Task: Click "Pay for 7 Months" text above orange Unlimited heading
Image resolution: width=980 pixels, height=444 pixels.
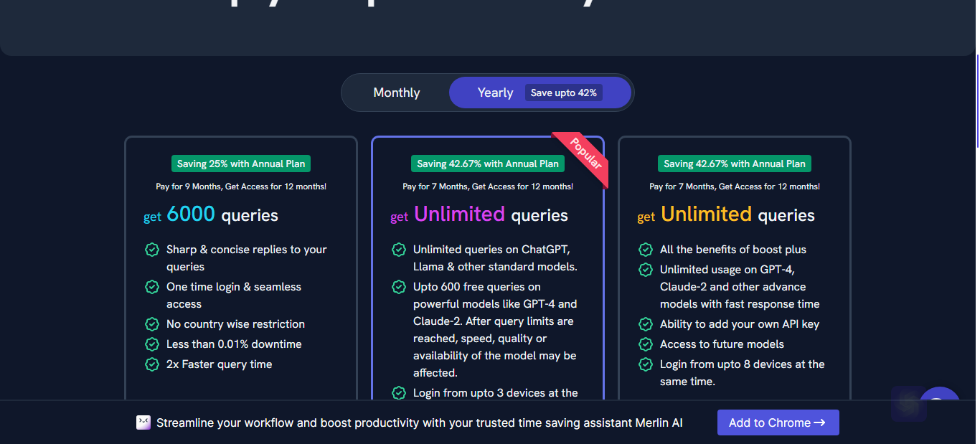Action: (735, 186)
